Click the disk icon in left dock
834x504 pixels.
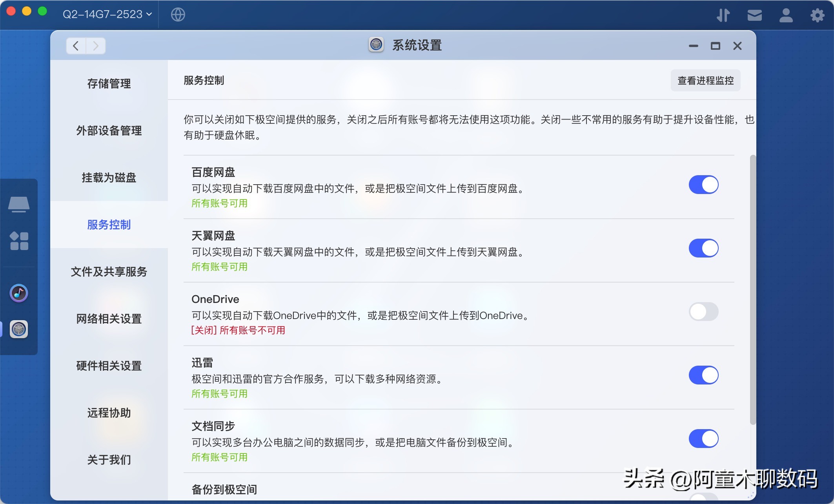[19, 204]
